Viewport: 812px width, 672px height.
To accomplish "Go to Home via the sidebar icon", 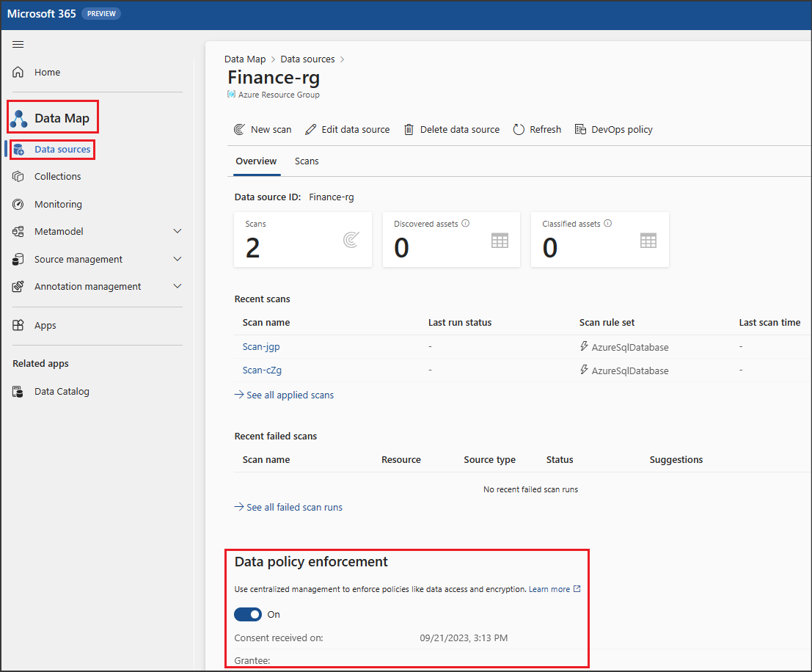I will [x=47, y=72].
